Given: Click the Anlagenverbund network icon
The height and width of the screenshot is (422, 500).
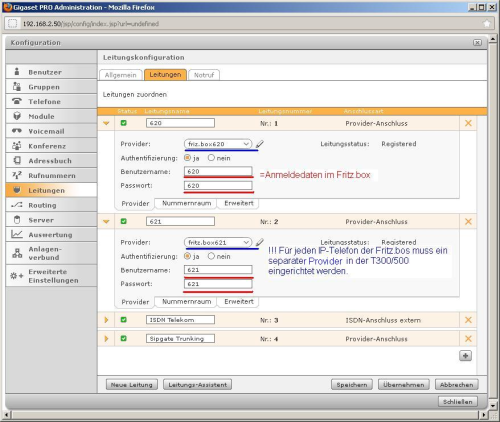Looking at the screenshot, I should (x=17, y=253).
